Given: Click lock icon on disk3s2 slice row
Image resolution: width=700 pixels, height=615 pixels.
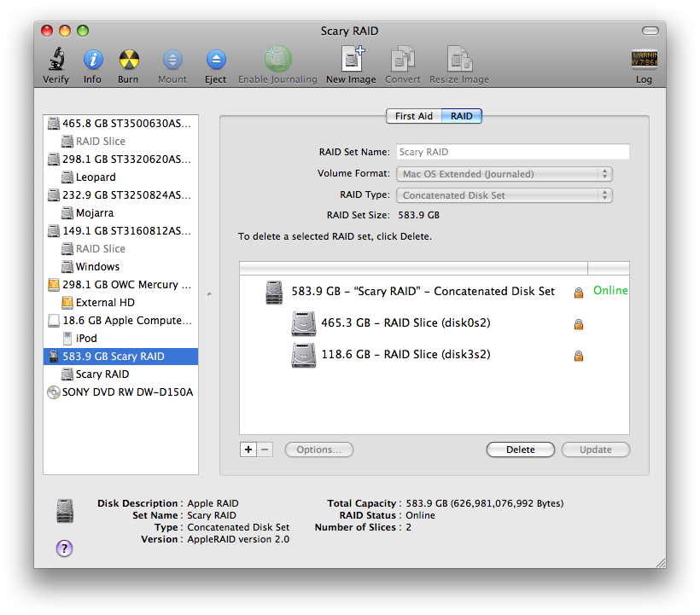Looking at the screenshot, I should pyautogui.click(x=579, y=356).
